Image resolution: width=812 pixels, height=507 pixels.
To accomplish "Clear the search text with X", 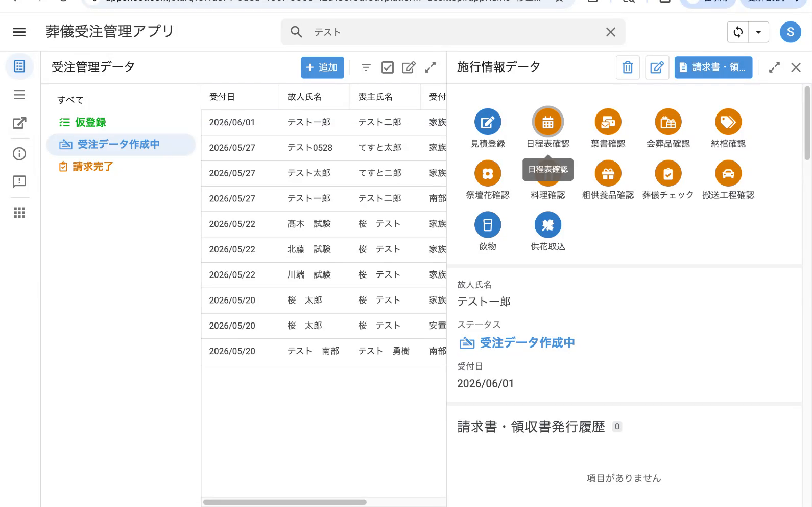I will 610,32.
